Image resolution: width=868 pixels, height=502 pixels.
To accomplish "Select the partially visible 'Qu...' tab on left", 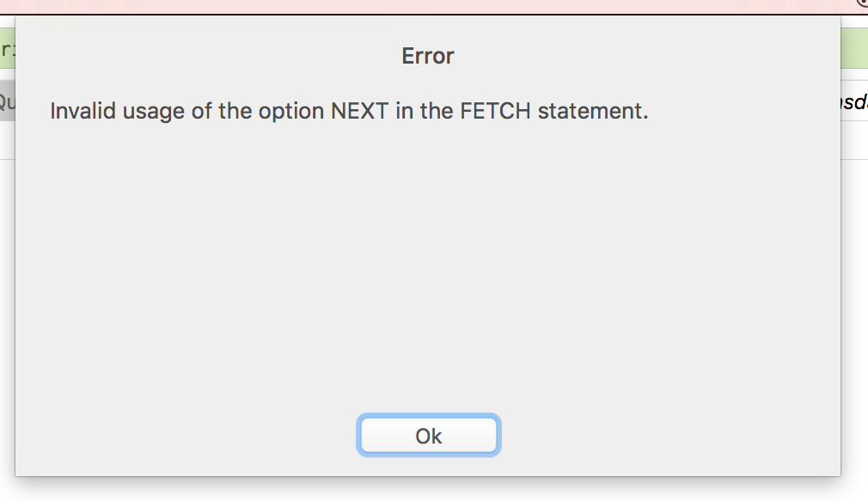I will coord(7,99).
